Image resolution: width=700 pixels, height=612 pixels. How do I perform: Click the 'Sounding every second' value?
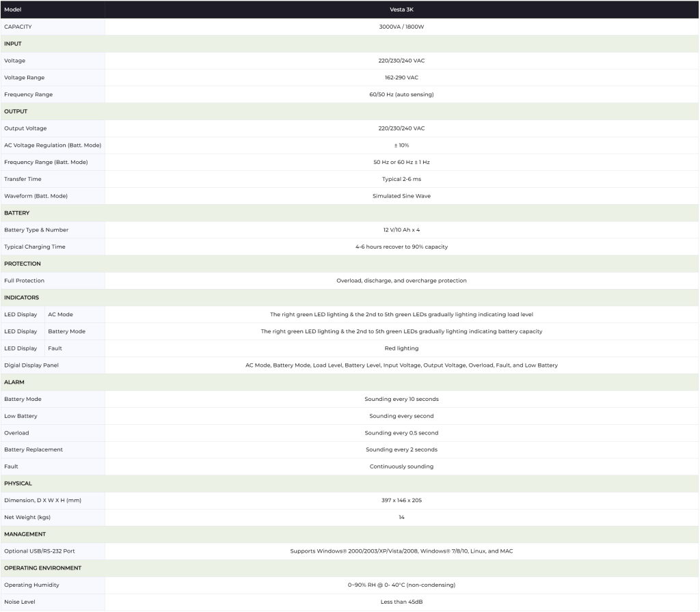tap(401, 417)
